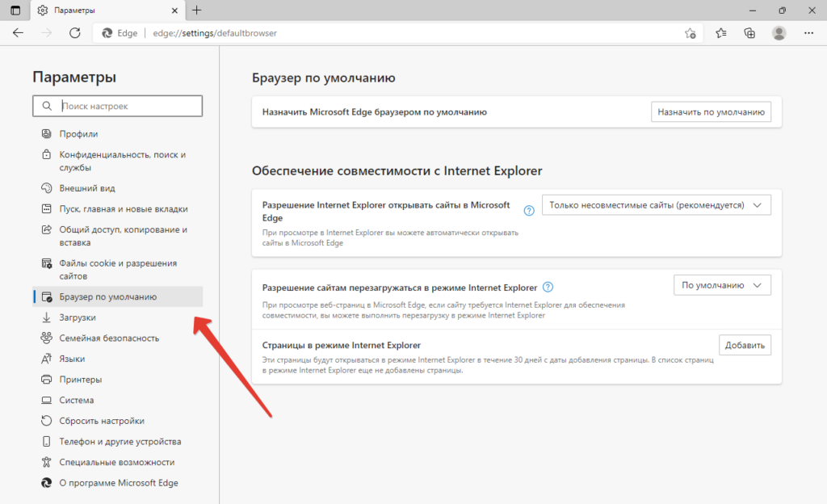Click the Поиск настроек search field

point(118,106)
